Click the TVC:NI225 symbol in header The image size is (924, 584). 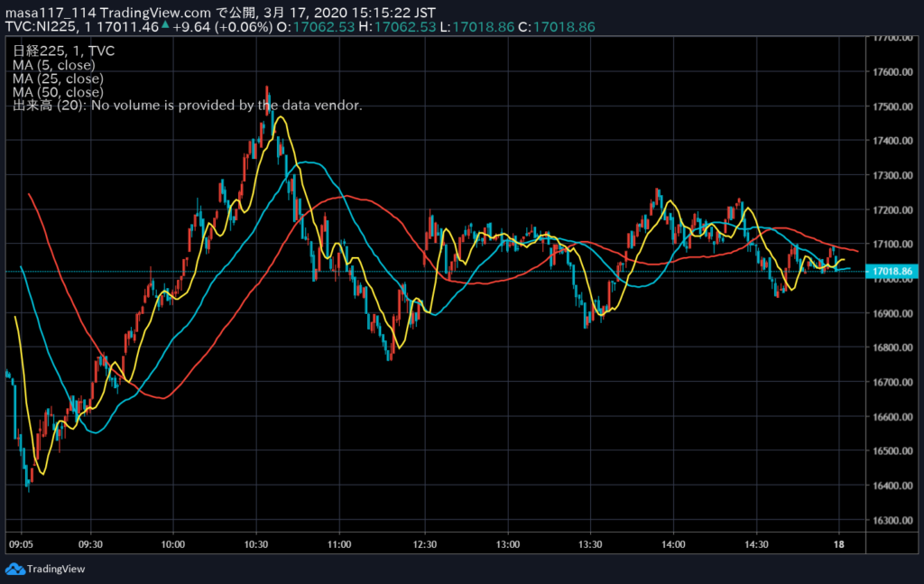40,27
